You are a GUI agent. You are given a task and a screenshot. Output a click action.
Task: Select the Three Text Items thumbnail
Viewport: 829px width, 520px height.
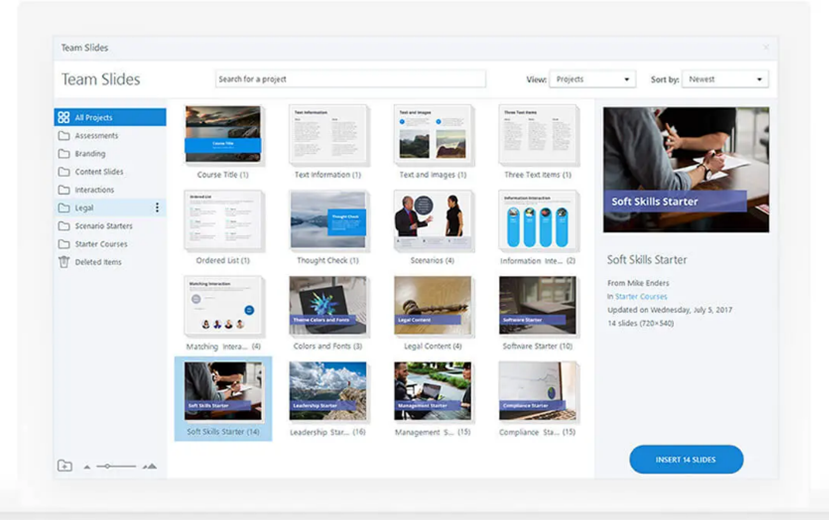click(538, 134)
